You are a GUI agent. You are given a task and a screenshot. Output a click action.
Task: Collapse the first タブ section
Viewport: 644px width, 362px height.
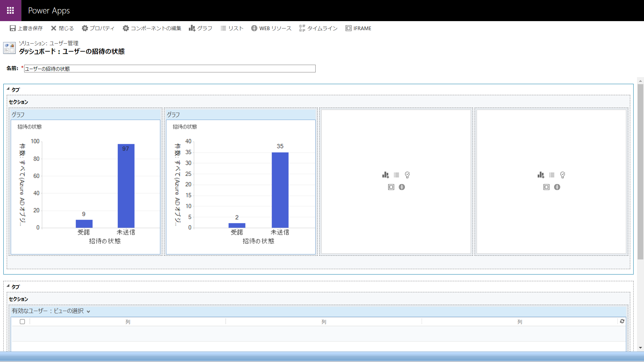click(x=8, y=89)
